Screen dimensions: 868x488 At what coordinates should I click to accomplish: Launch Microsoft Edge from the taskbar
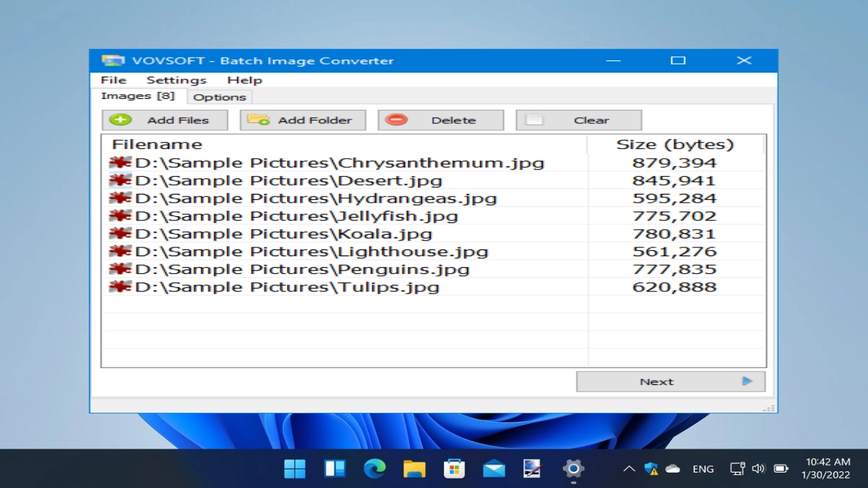(x=374, y=468)
